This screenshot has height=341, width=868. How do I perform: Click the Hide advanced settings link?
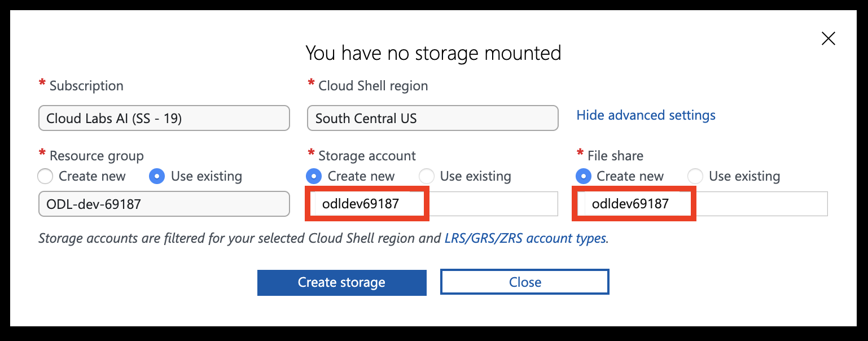[x=646, y=115]
